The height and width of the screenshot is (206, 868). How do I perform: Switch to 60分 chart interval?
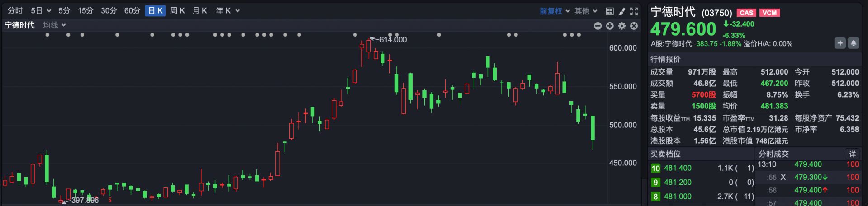point(132,11)
